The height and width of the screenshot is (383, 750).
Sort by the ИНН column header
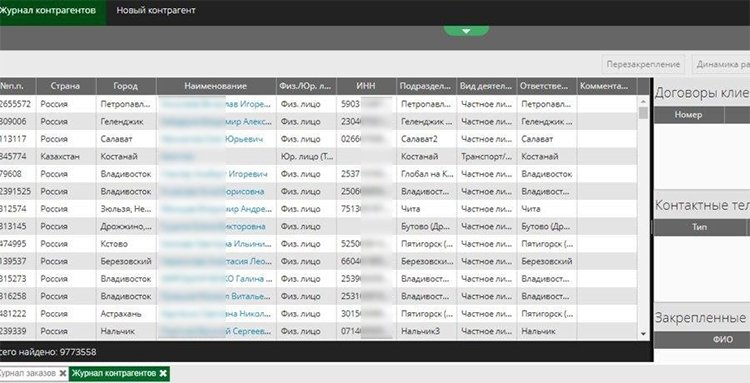(x=366, y=87)
